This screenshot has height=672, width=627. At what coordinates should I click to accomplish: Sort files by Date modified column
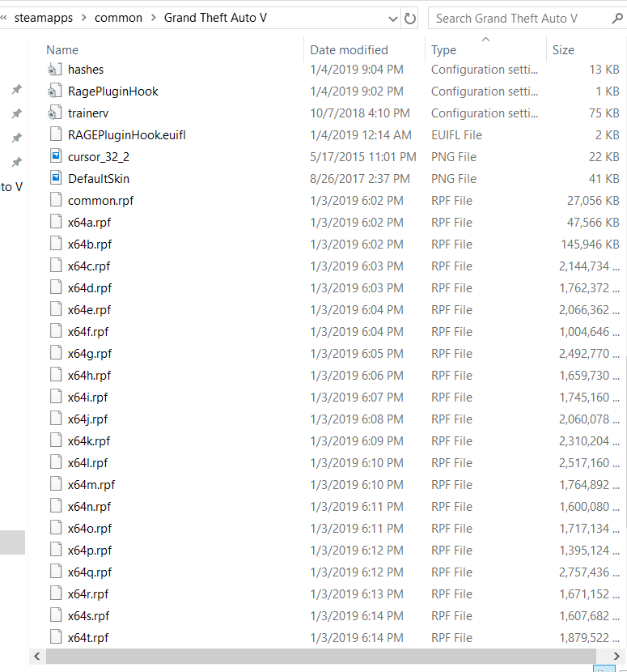(x=349, y=50)
